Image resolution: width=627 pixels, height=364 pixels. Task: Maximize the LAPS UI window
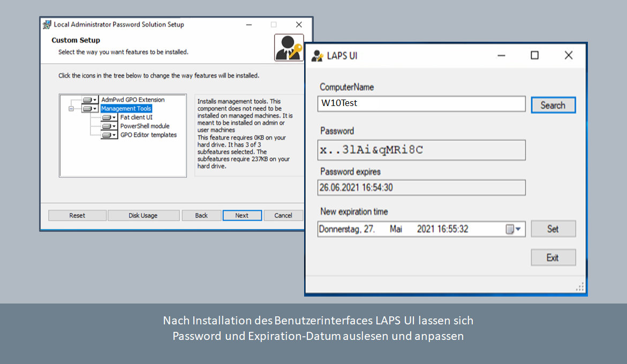tap(534, 55)
